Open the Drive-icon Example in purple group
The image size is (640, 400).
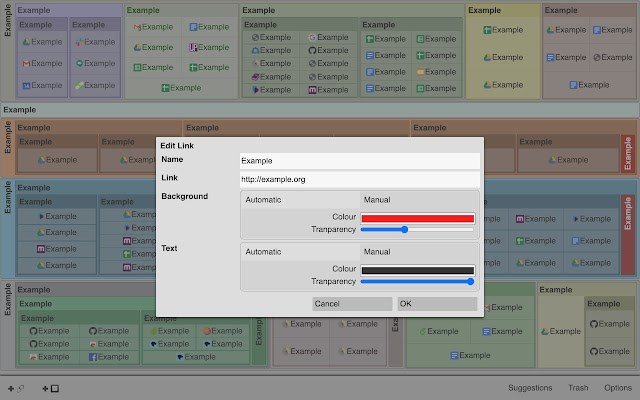(42, 42)
